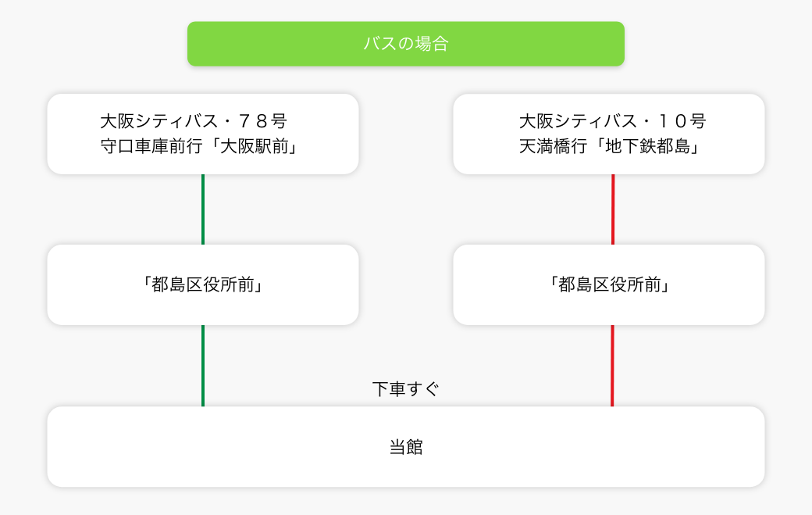The width and height of the screenshot is (812, 515).
Task: Click 都島区役所前 box on the red route
Action: (609, 284)
